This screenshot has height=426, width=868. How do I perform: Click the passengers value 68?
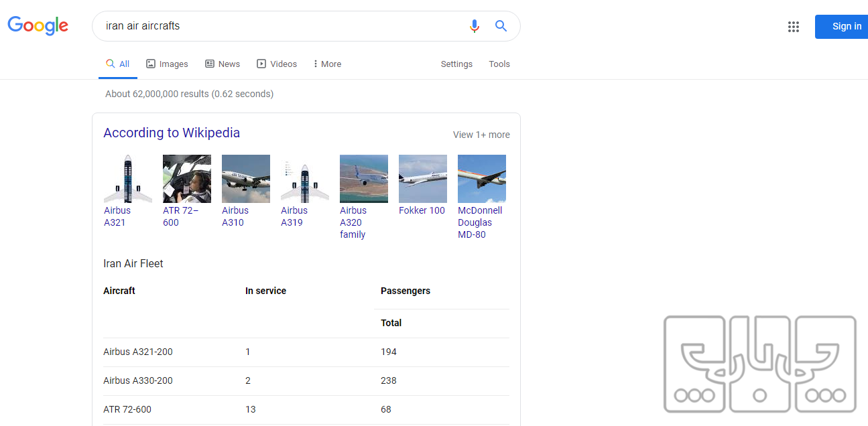point(386,409)
